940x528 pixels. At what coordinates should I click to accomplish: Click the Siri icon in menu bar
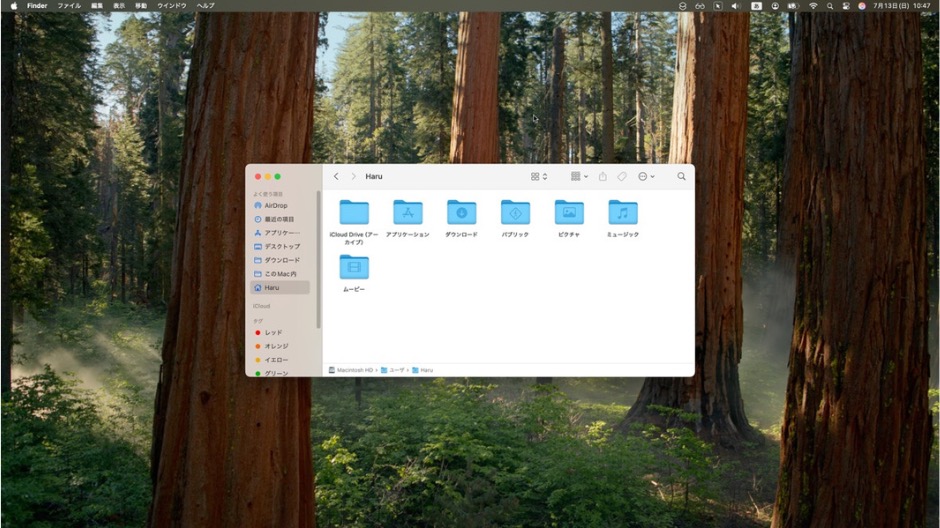(x=861, y=6)
